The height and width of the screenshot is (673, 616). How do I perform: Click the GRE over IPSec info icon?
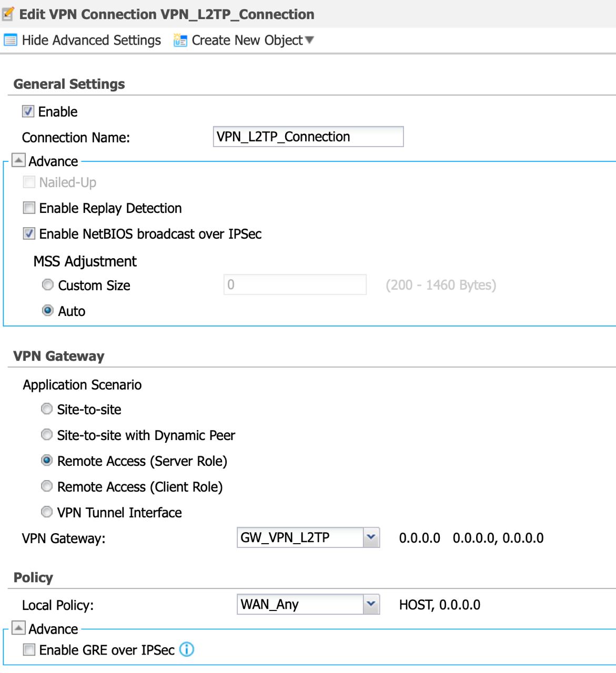[x=187, y=650]
